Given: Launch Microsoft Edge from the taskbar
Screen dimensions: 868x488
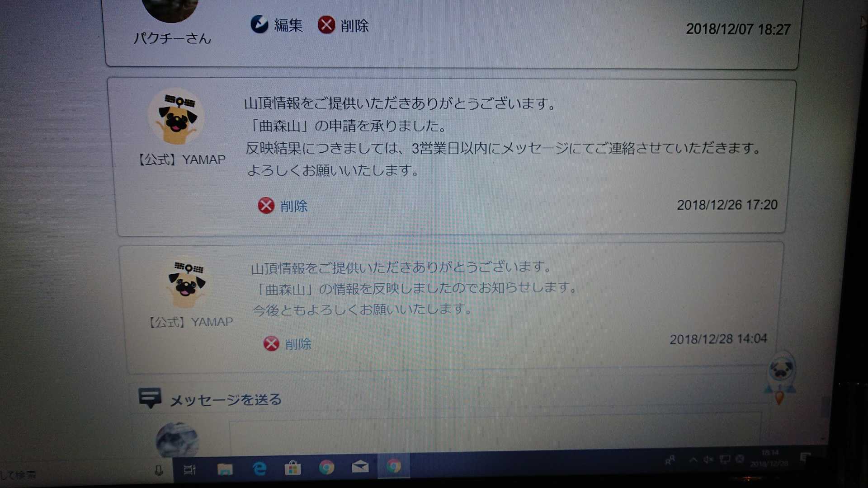Looking at the screenshot, I should [259, 469].
